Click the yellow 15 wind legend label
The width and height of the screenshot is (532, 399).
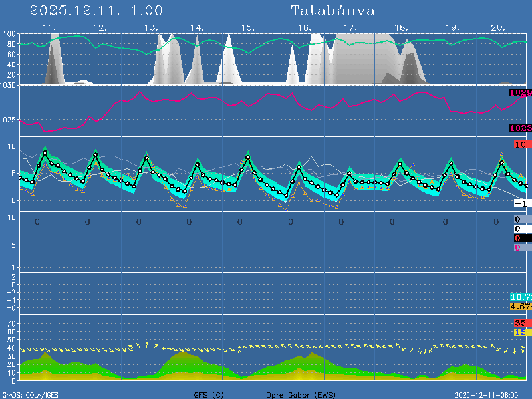pos(520,332)
